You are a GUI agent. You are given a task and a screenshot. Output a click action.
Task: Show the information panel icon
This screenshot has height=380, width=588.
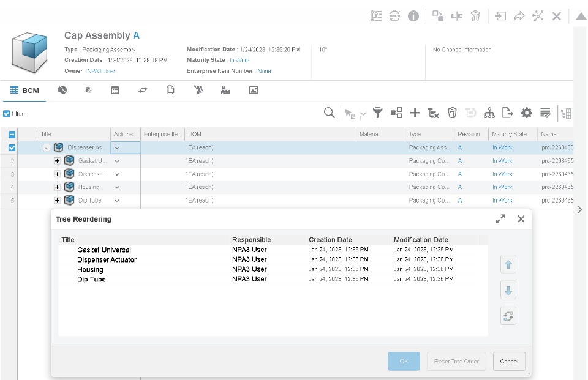click(413, 16)
